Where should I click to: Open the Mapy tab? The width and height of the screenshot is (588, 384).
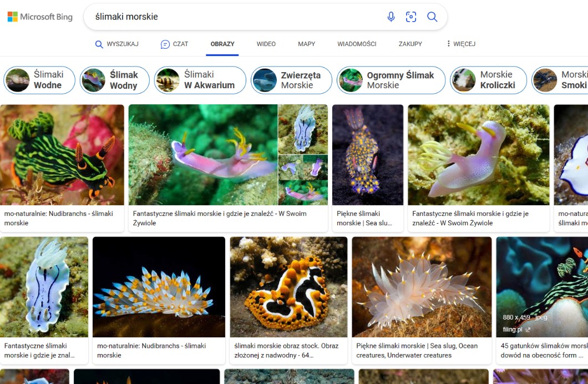coord(306,44)
